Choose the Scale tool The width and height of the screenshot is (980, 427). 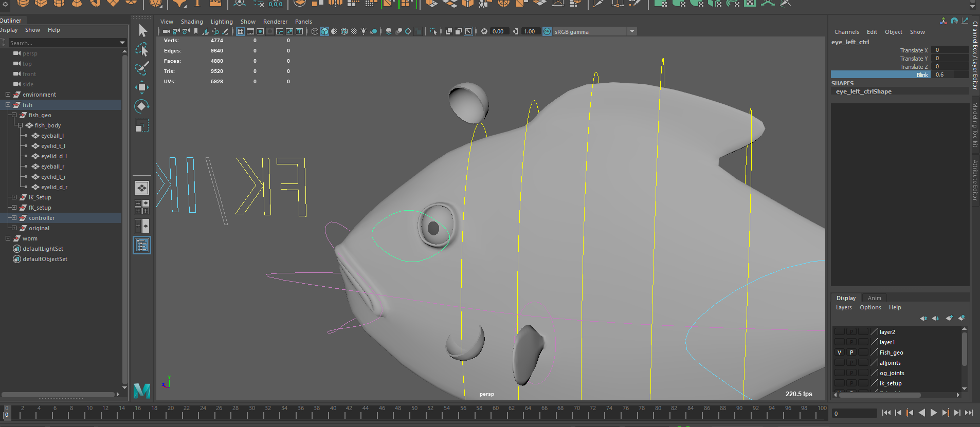tap(142, 125)
